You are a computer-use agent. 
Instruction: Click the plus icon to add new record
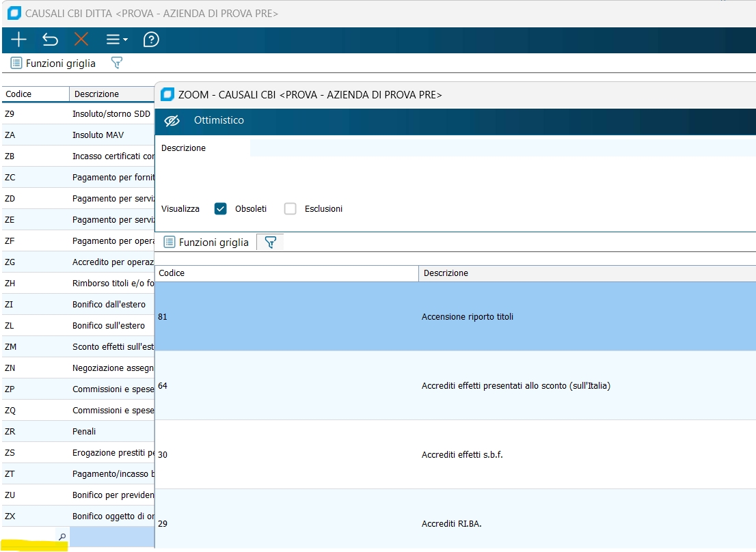[18, 40]
